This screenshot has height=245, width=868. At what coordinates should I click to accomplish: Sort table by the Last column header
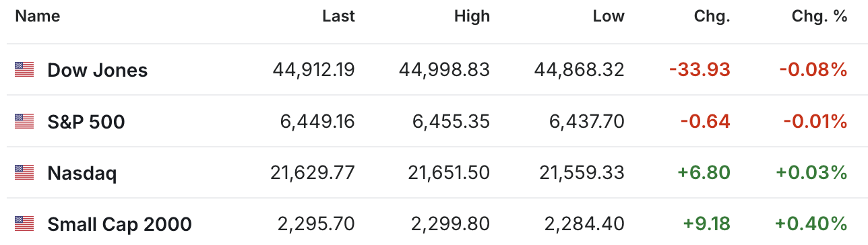[338, 17]
